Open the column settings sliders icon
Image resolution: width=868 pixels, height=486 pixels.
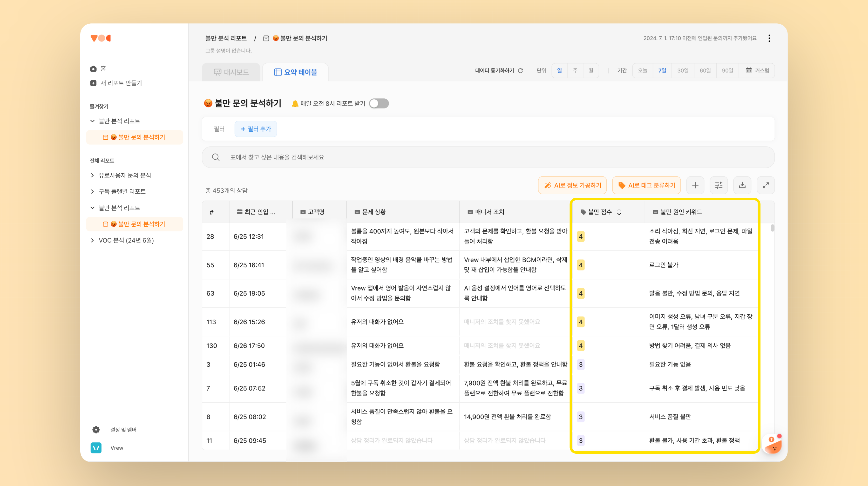pyautogui.click(x=719, y=185)
